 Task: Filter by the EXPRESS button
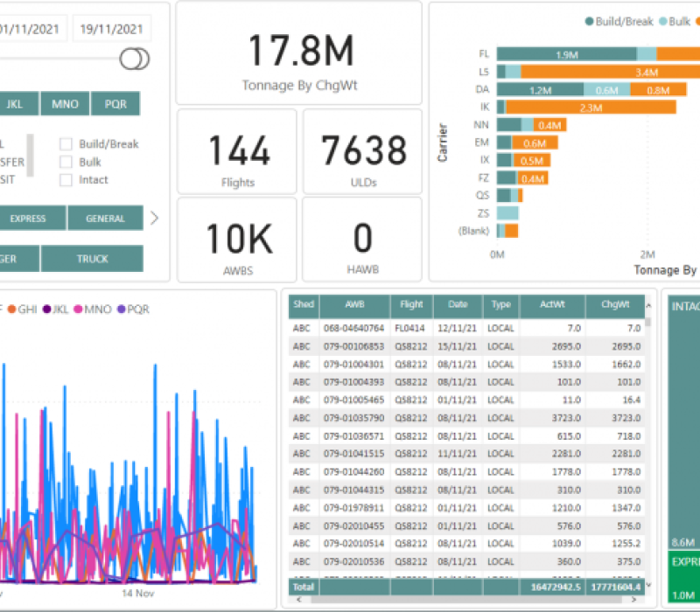(29, 219)
